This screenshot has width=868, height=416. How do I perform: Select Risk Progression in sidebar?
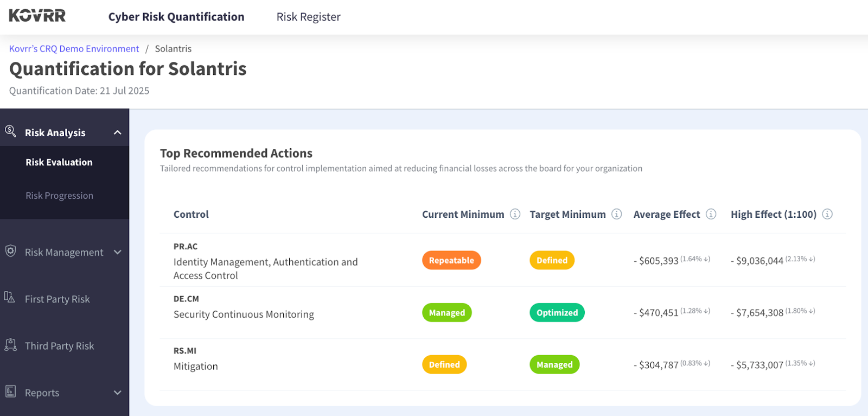coord(59,196)
